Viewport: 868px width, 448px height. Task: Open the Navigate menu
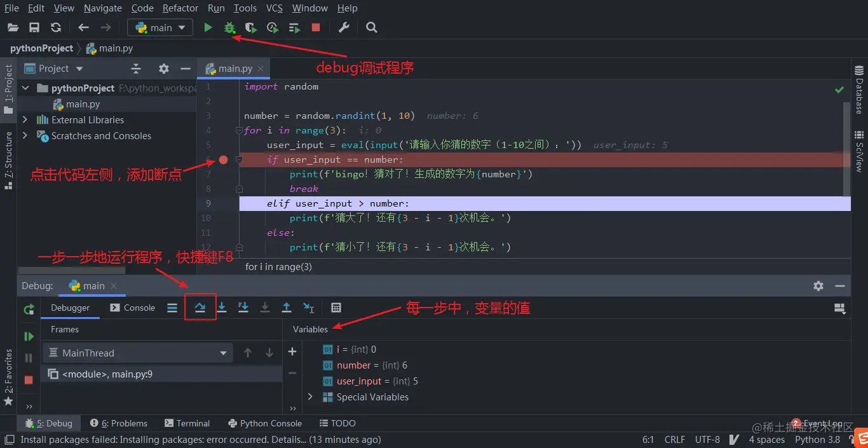[x=103, y=8]
